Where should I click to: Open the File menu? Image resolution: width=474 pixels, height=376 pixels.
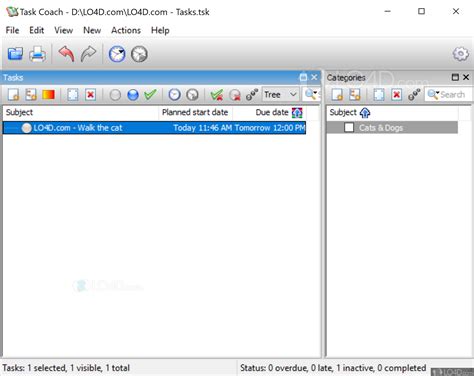[12, 30]
